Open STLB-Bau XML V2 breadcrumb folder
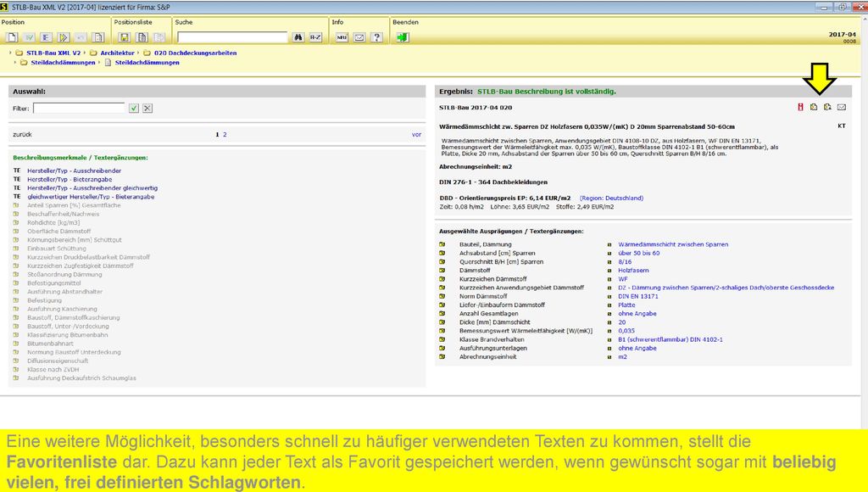This screenshot has width=868, height=492. click(x=53, y=53)
